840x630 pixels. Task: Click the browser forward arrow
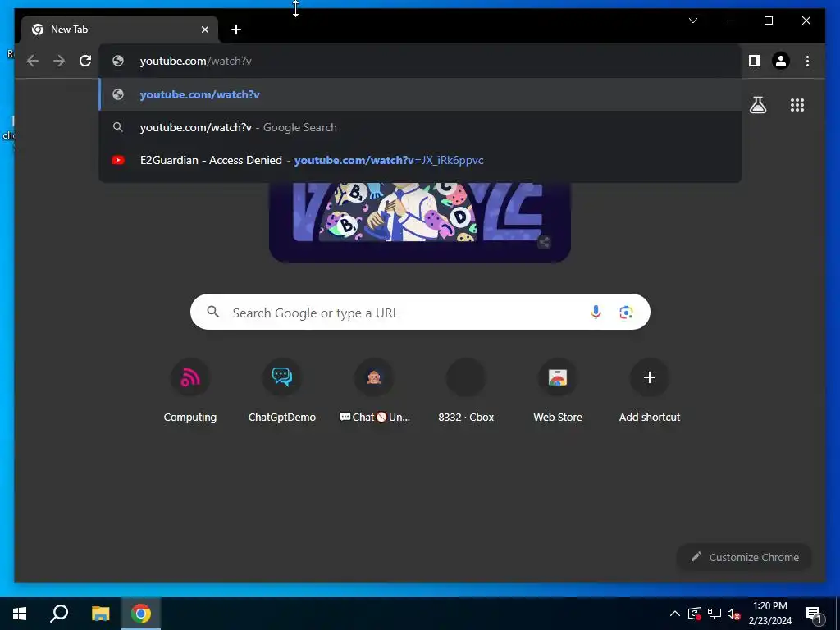click(59, 61)
